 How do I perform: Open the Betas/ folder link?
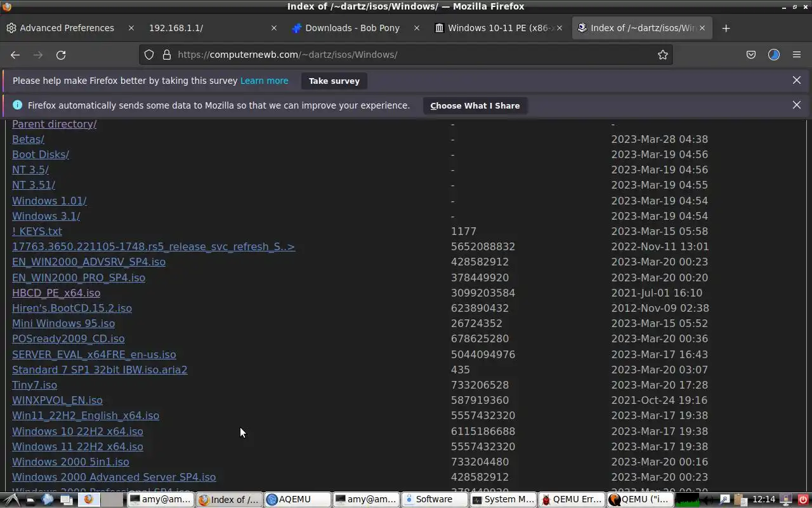point(28,139)
